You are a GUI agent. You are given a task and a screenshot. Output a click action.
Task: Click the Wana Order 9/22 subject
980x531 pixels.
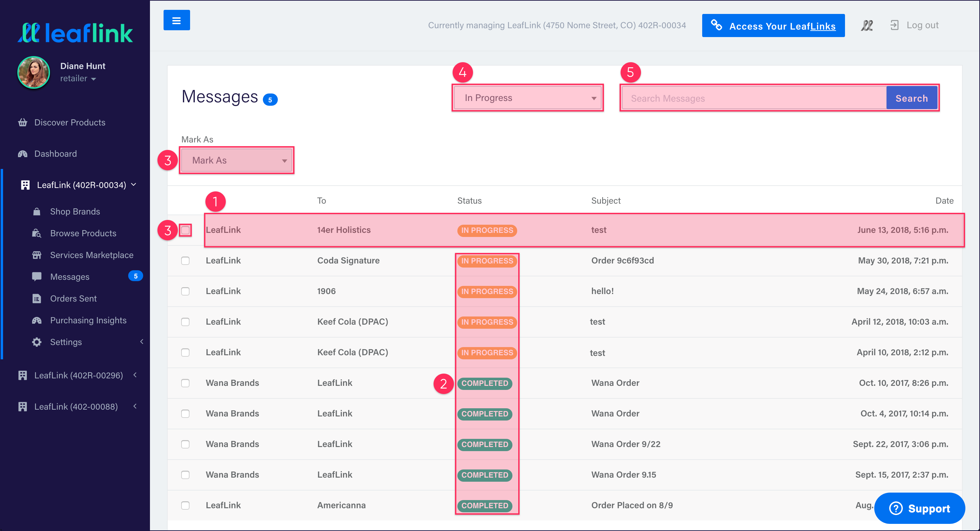coord(626,444)
